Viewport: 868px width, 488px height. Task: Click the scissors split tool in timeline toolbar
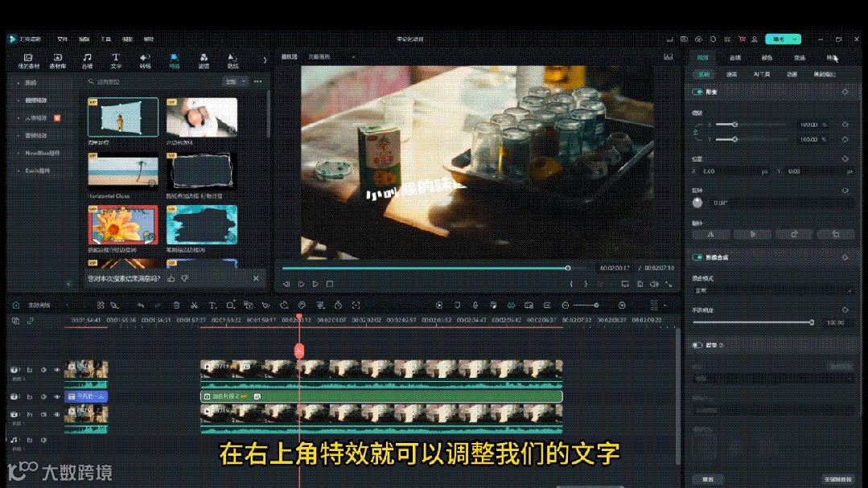(193, 305)
